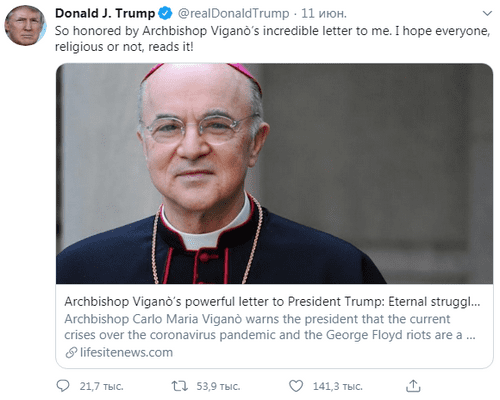Open the tweet's 11 июн. timestamp
Image resolution: width=500 pixels, height=400 pixels.
(324, 13)
